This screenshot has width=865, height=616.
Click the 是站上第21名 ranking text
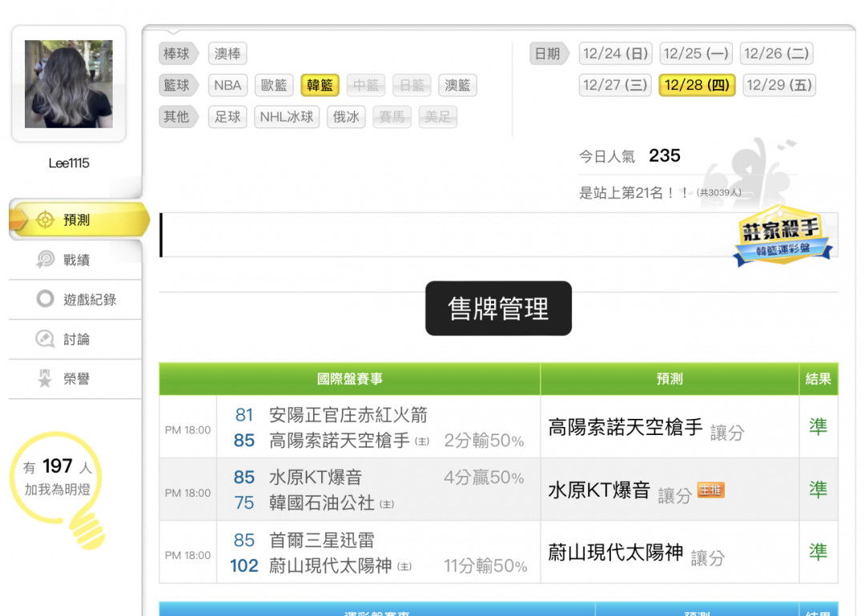pyautogui.click(x=634, y=192)
